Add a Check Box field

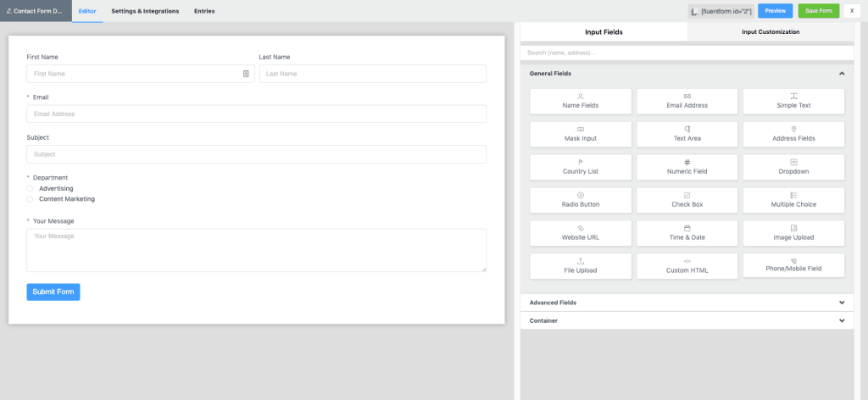tap(687, 200)
